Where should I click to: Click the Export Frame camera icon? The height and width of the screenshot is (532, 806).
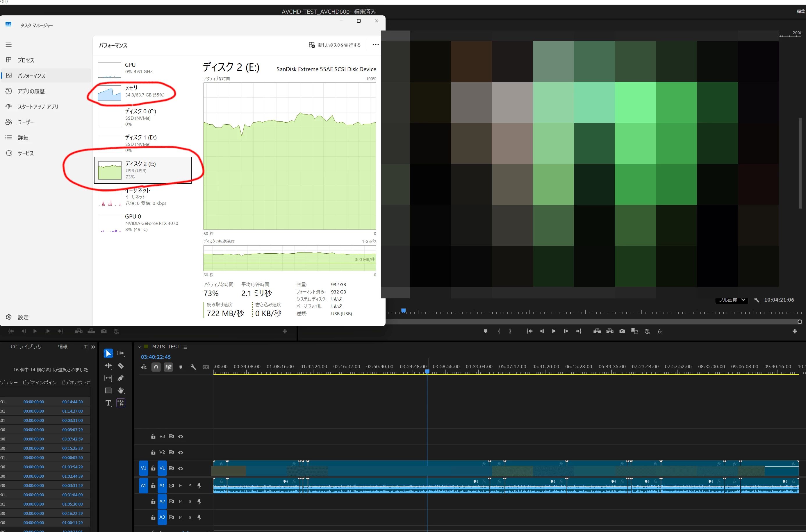tap(622, 331)
